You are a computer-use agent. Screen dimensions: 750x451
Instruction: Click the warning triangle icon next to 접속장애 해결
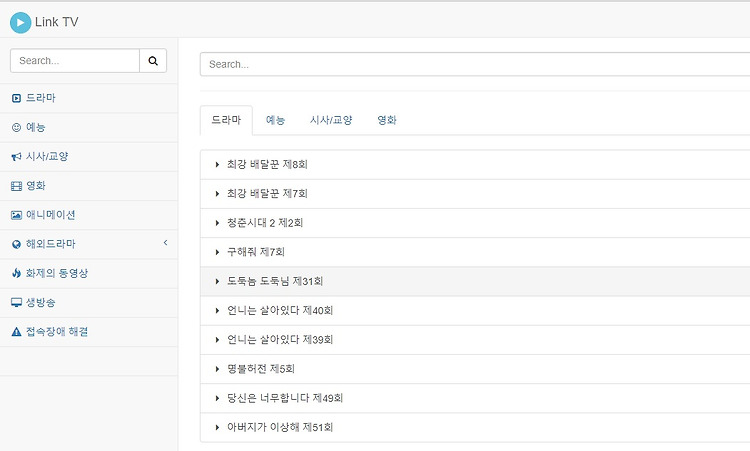(x=16, y=332)
